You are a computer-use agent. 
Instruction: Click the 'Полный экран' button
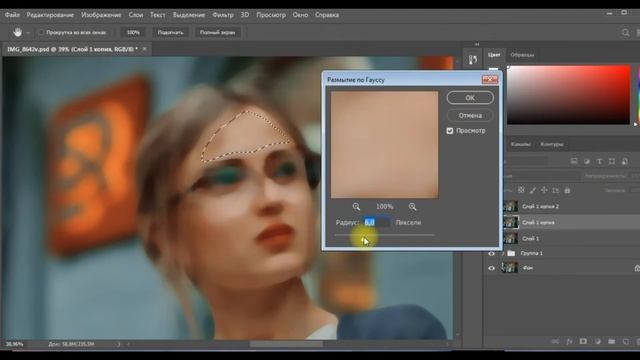(x=217, y=32)
